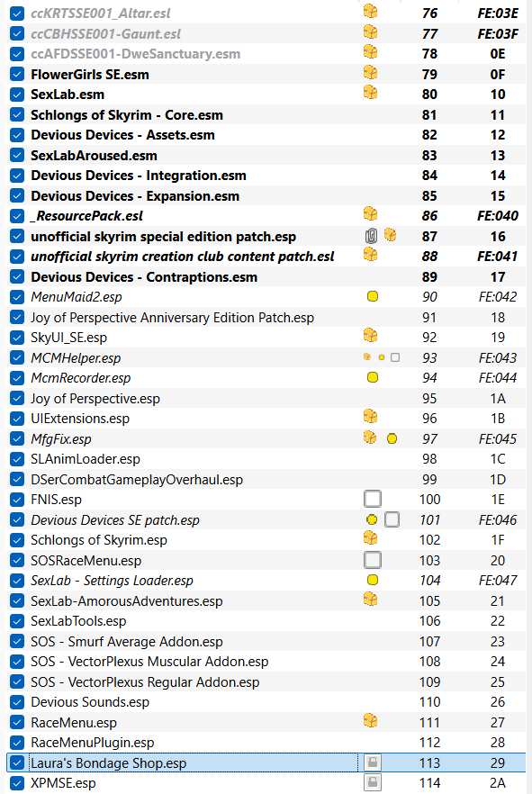Viewport: 532px width, 794px height.
Task: Click the ccKRTSSE001_Altar.esl plugin name
Action: [x=100, y=14]
